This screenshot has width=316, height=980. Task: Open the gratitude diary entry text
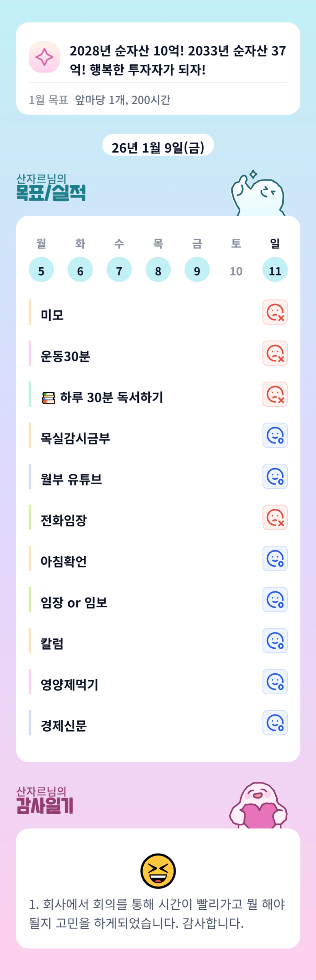click(x=157, y=913)
